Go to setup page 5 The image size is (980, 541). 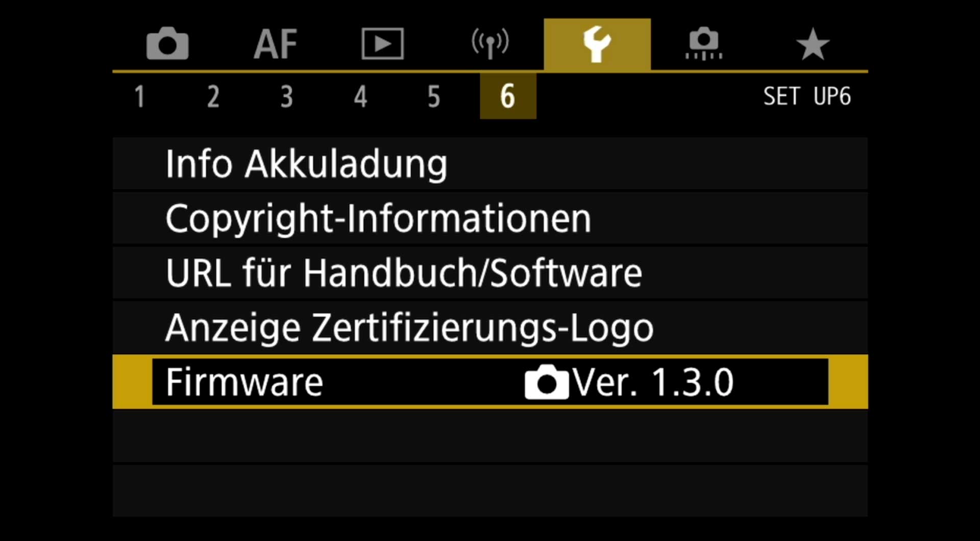(434, 96)
